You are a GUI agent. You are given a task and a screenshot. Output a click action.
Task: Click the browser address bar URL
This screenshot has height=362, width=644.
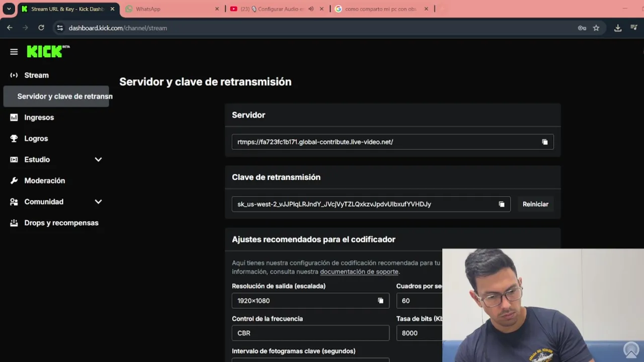118,28
